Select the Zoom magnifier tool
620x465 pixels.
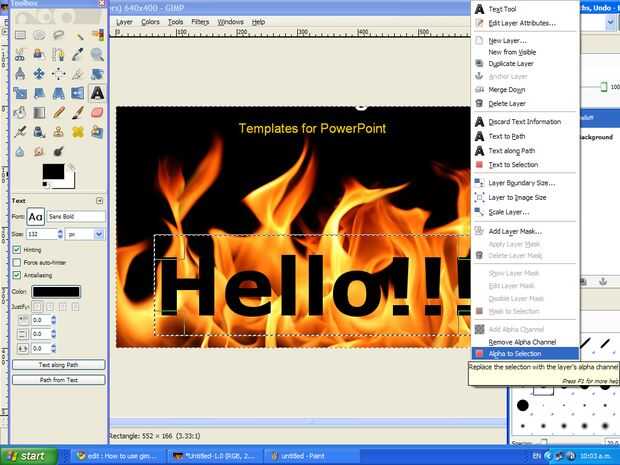(x=97, y=55)
